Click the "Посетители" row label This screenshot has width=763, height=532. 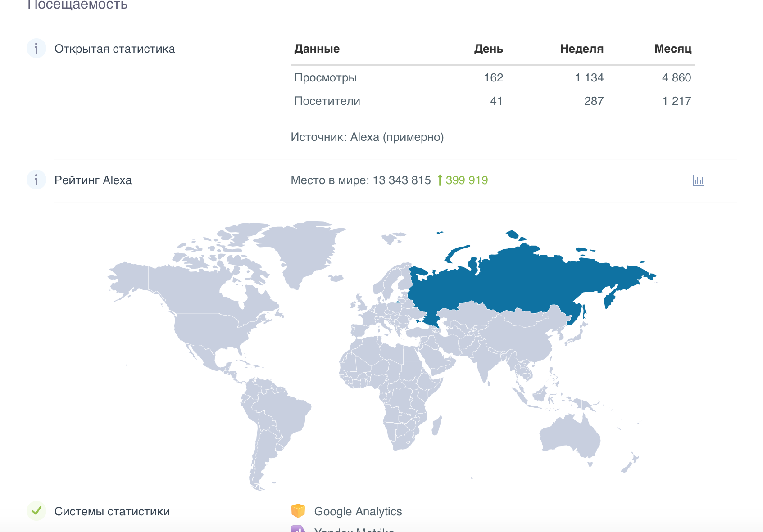tap(327, 101)
